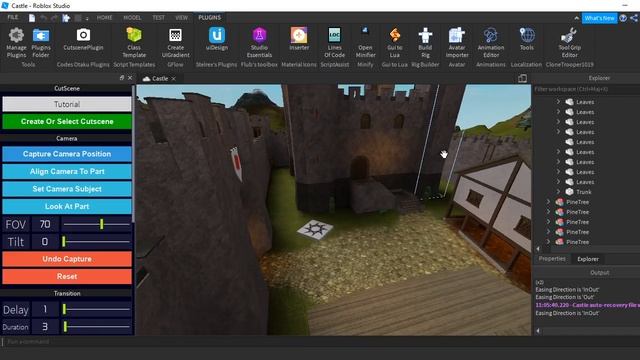Click Capture Camera Position
This screenshot has height=360, width=640.
67,154
